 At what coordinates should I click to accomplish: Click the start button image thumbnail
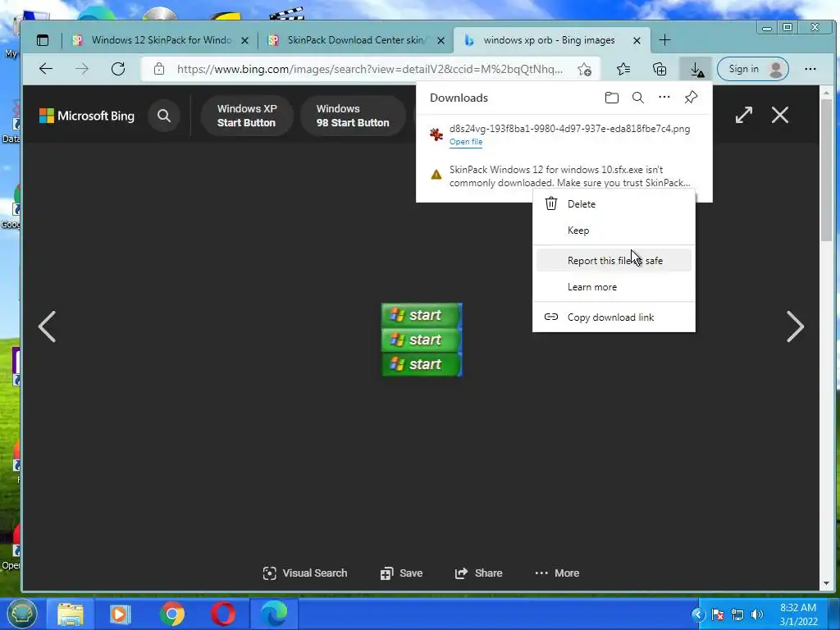pyautogui.click(x=422, y=340)
